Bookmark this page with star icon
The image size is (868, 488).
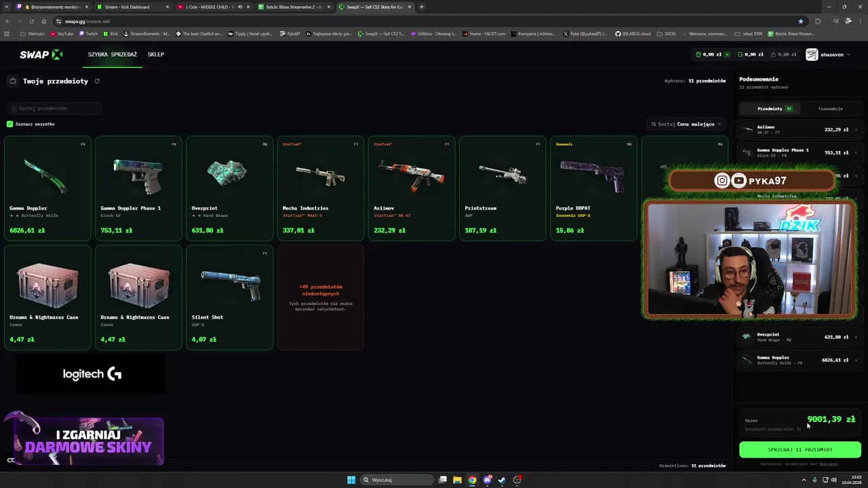pos(800,21)
